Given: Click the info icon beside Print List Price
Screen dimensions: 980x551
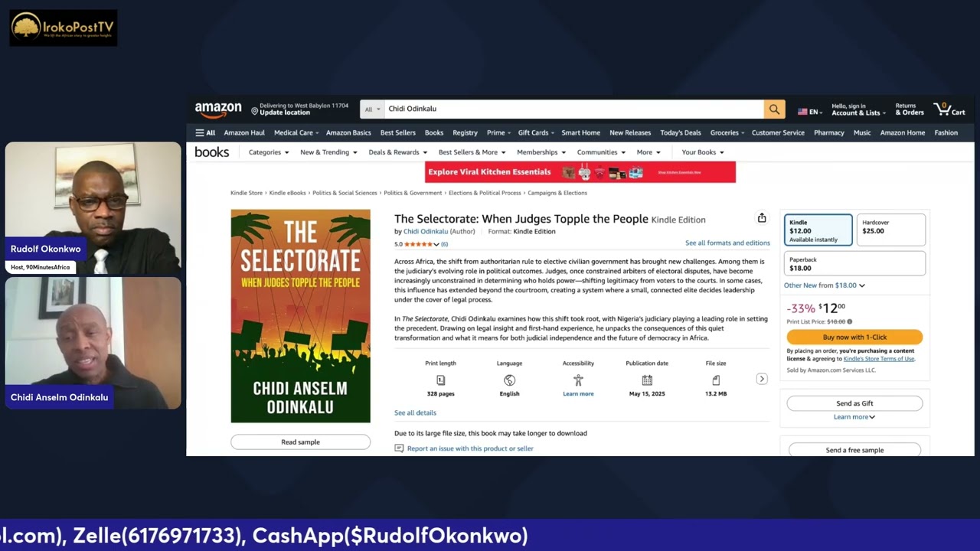Looking at the screenshot, I should click(x=850, y=321).
